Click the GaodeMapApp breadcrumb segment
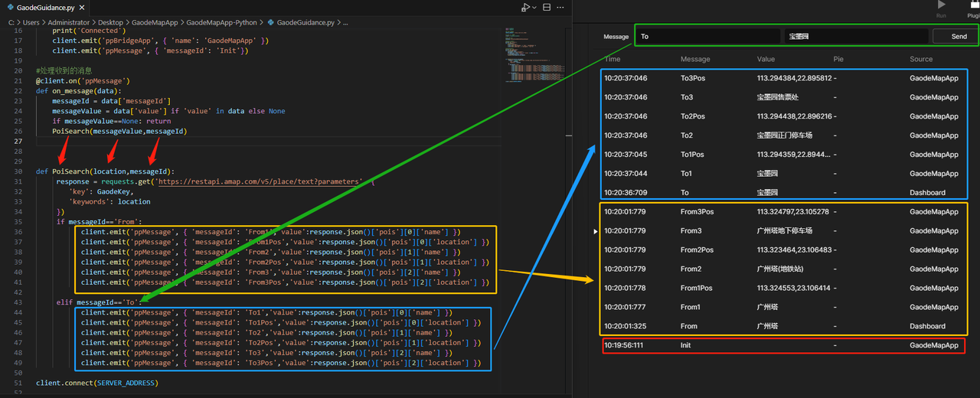Image resolution: width=980 pixels, height=398 pixels. pyautogui.click(x=156, y=23)
